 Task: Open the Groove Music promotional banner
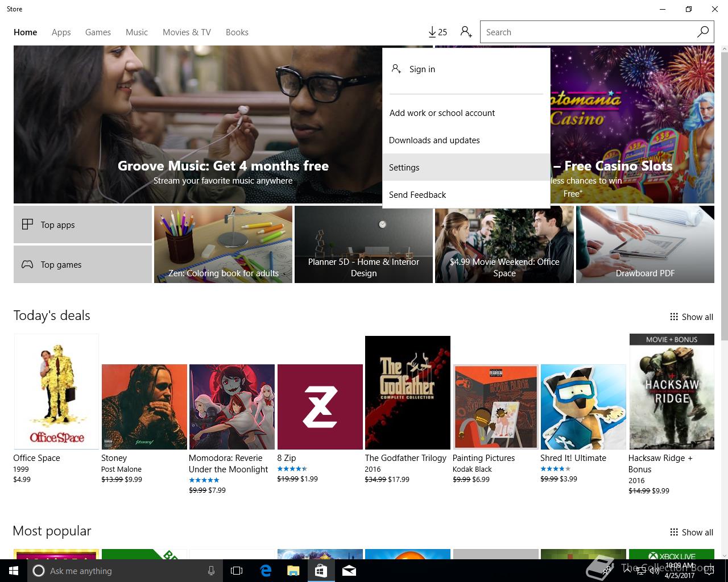coord(198,124)
